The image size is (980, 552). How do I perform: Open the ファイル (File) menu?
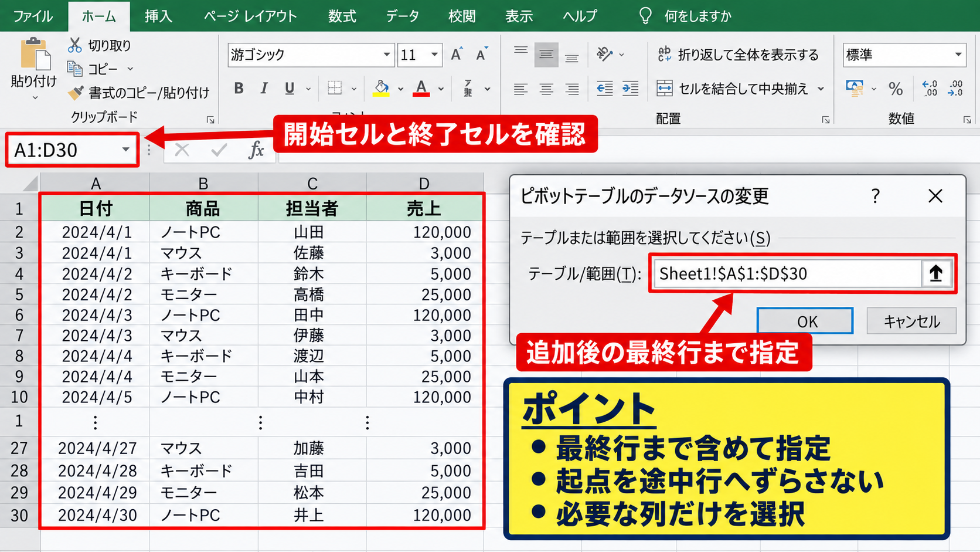(x=33, y=16)
